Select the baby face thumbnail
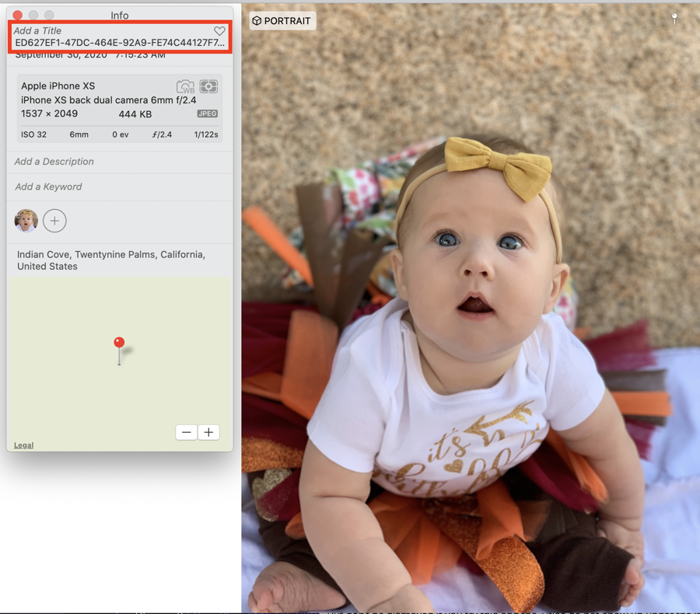 (x=26, y=221)
